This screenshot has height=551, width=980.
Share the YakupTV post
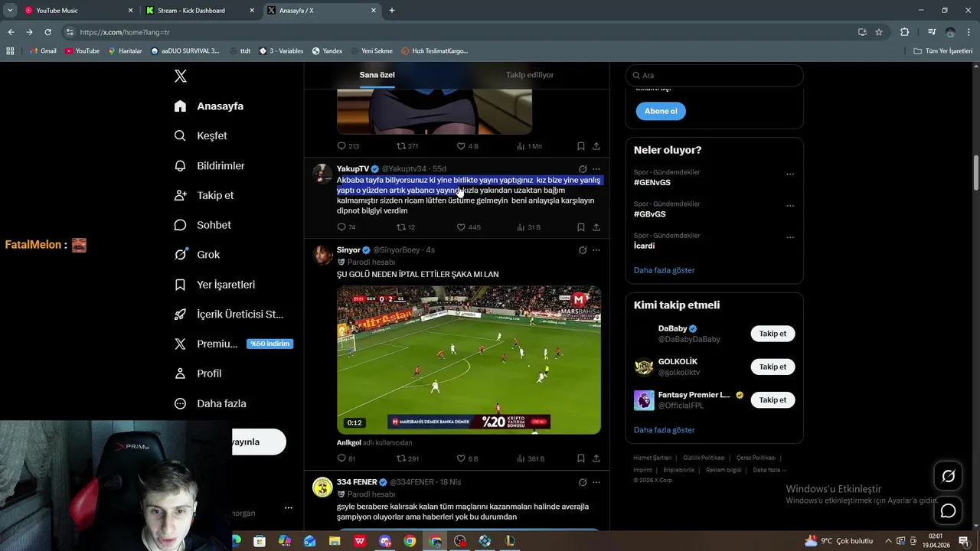(596, 227)
